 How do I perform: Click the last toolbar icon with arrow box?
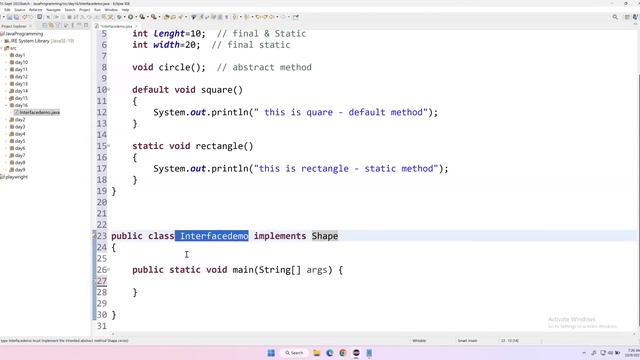296,17
